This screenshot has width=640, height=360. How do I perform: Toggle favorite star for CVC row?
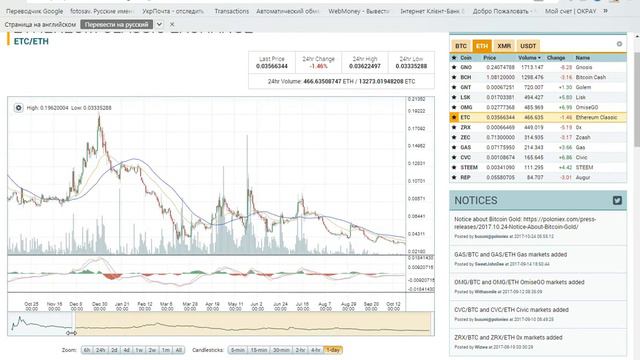pos(454,158)
